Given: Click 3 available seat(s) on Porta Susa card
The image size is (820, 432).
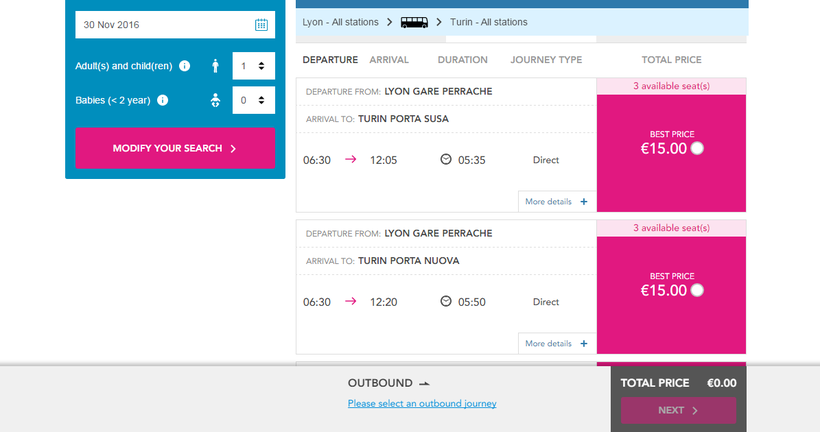Looking at the screenshot, I should [x=671, y=86].
